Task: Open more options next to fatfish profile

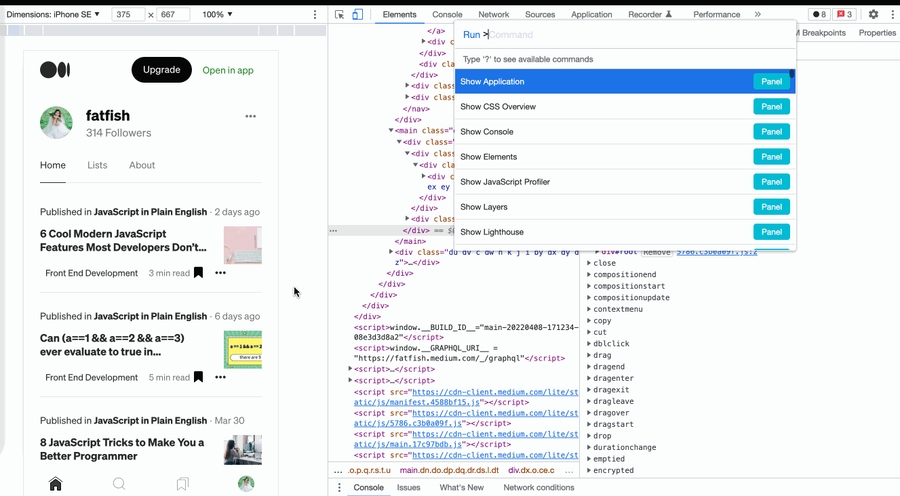Action: tap(250, 116)
